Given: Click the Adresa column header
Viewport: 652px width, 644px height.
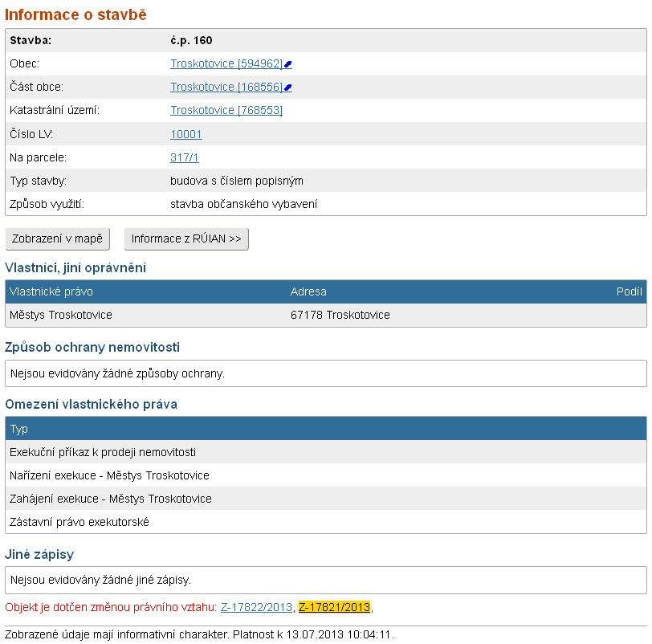Looking at the screenshot, I should point(308,291).
